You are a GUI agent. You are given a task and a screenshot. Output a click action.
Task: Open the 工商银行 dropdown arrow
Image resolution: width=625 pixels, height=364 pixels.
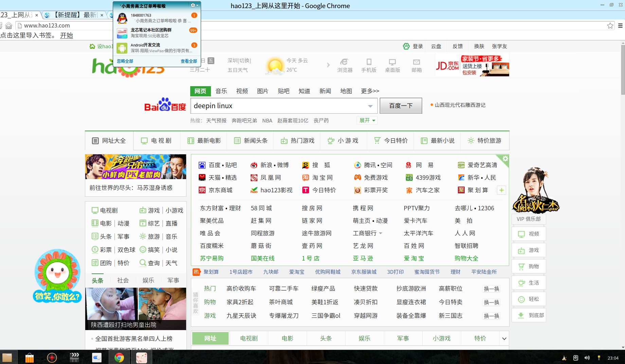pos(380,233)
